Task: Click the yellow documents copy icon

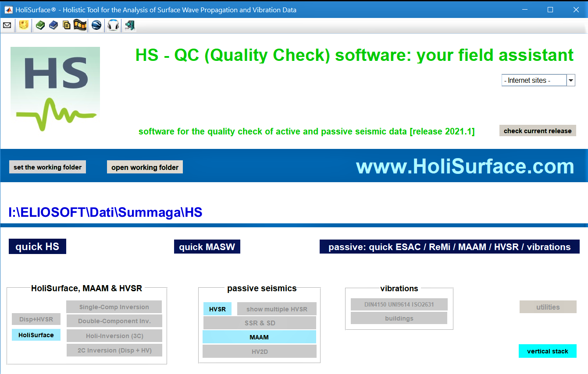Action: [x=66, y=25]
